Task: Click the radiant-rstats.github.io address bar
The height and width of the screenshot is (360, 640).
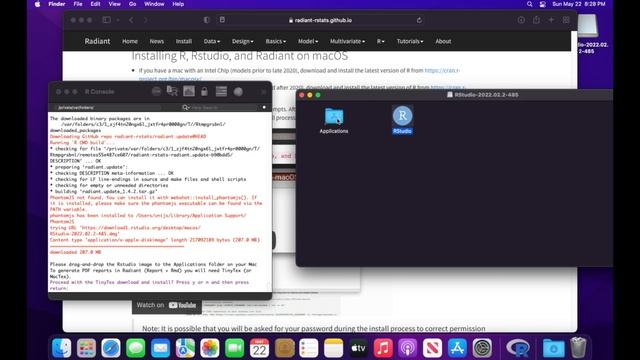Action: click(320, 20)
